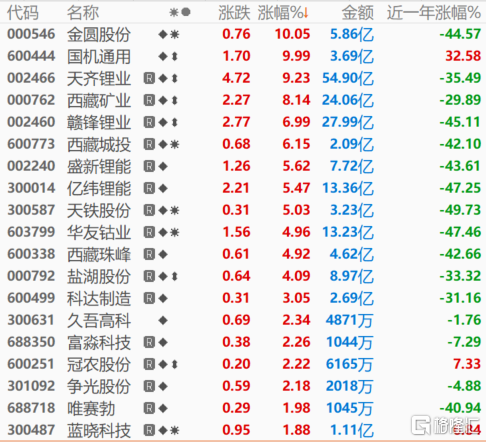
Task: Select stock code 603799
Action: (x=31, y=232)
